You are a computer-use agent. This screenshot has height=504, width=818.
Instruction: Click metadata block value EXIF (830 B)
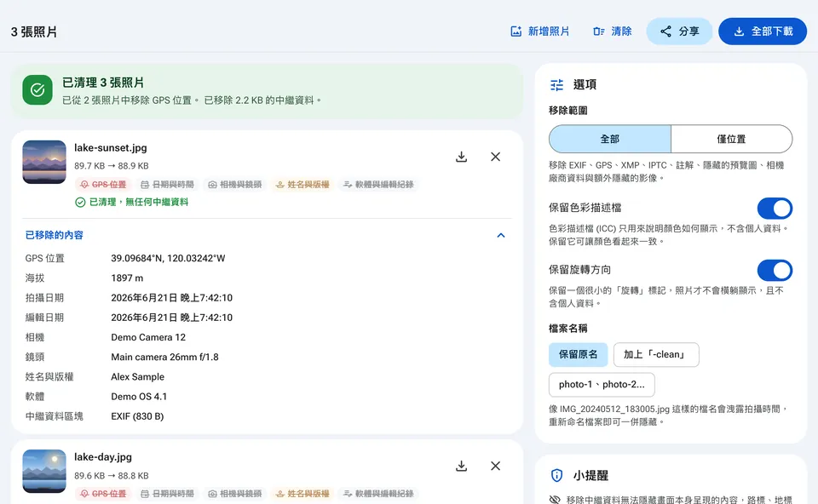(137, 417)
